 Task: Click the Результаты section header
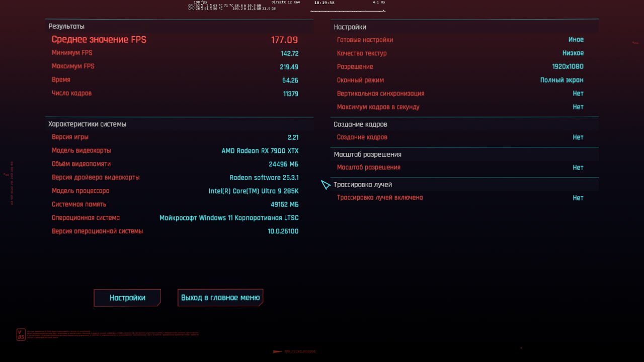pos(66,26)
